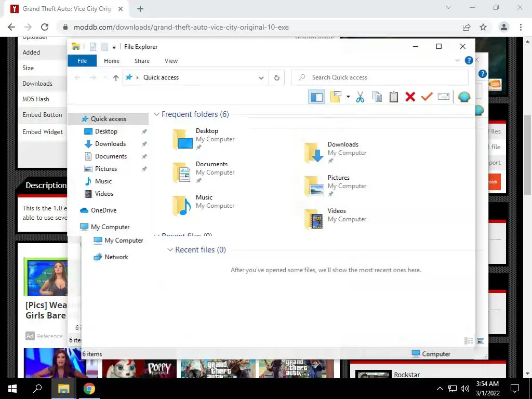This screenshot has width=532, height=399.
Task: Open dropdown arrow beside yellow toolbar icon
Action: (x=348, y=97)
